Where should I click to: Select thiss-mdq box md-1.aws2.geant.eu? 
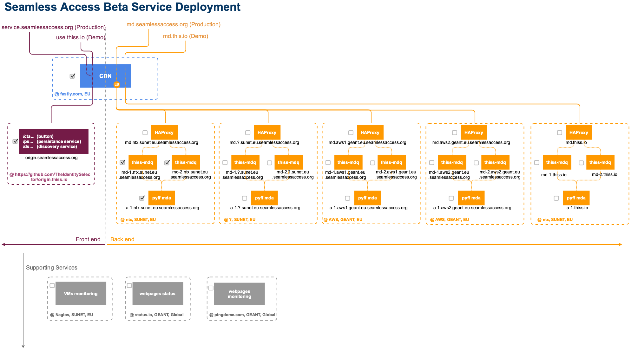pyautogui.click(x=452, y=162)
